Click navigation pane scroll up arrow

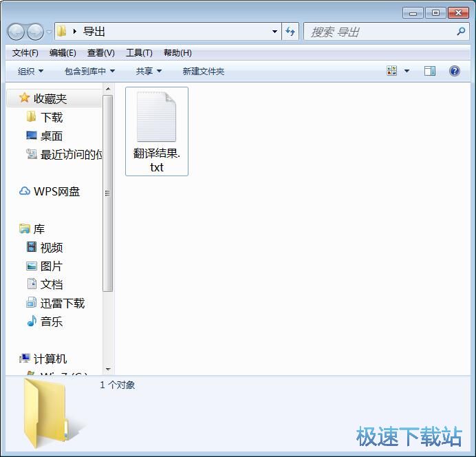(108, 89)
